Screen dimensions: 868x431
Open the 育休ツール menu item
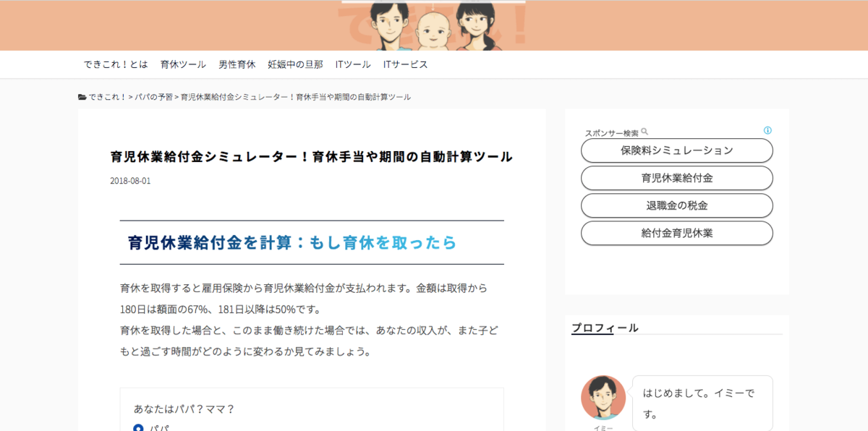tap(183, 64)
